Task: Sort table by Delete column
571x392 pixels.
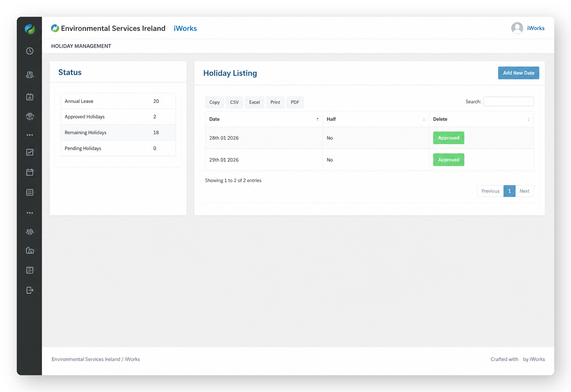Action: (481, 119)
